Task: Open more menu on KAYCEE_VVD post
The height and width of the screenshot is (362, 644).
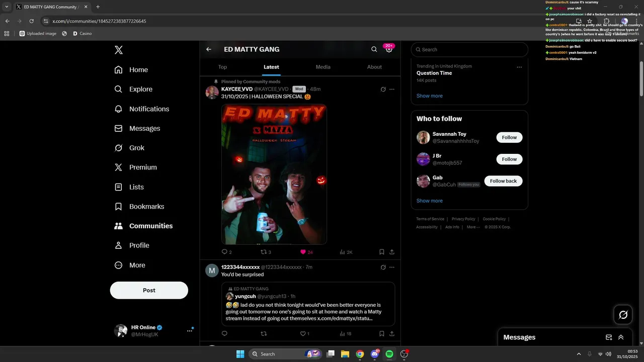Action: pos(392,89)
